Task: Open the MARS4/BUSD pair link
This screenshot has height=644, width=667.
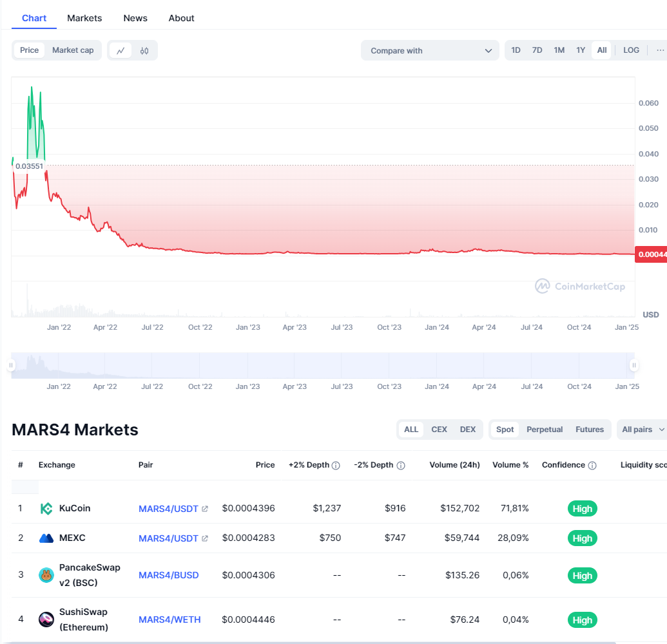Action: (168, 575)
